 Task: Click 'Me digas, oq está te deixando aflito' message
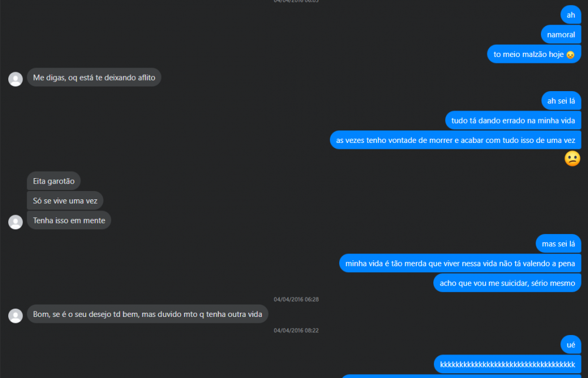[94, 78]
